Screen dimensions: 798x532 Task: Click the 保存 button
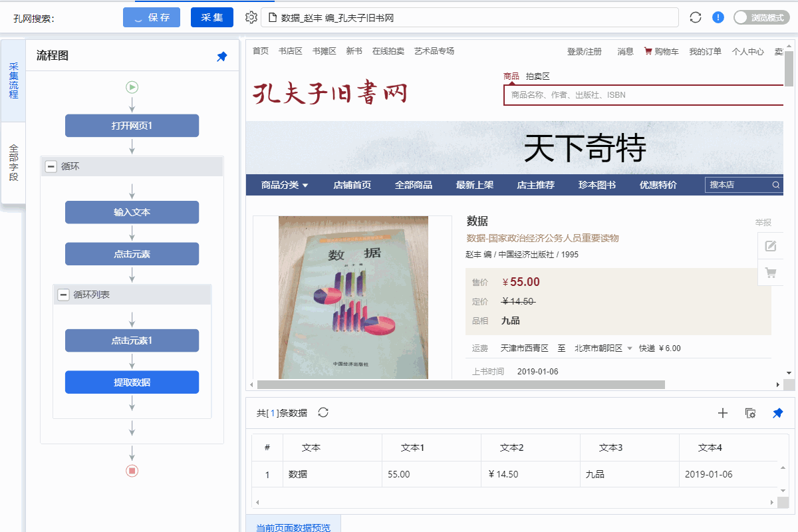coord(152,17)
